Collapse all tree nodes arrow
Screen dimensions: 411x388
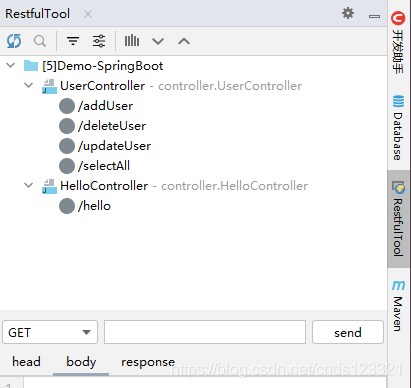184,41
